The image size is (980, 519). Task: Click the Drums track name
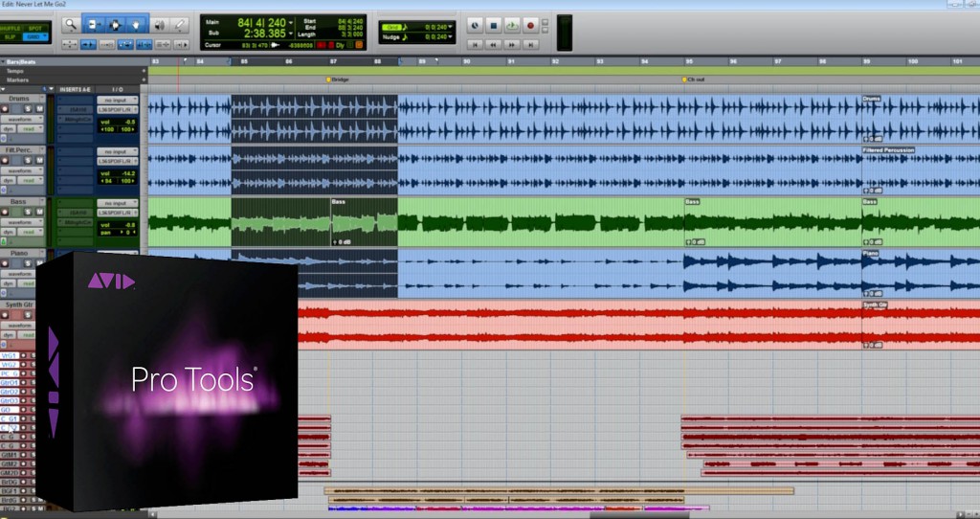19,99
